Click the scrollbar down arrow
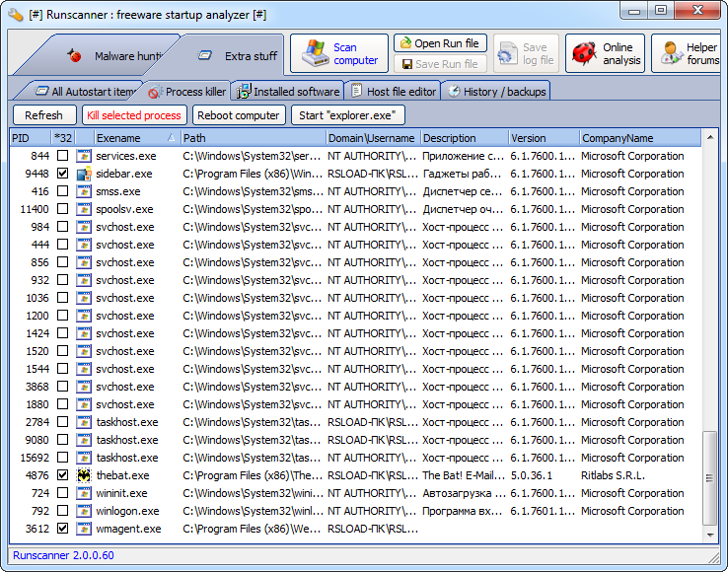This screenshot has height=572, width=728. [710, 535]
